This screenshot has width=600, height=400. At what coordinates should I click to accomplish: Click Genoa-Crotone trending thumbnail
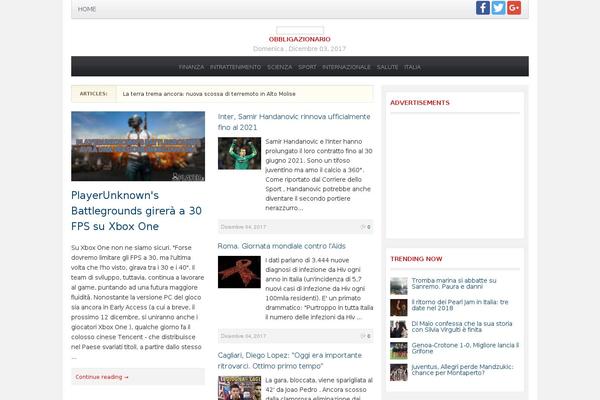coord(399,351)
